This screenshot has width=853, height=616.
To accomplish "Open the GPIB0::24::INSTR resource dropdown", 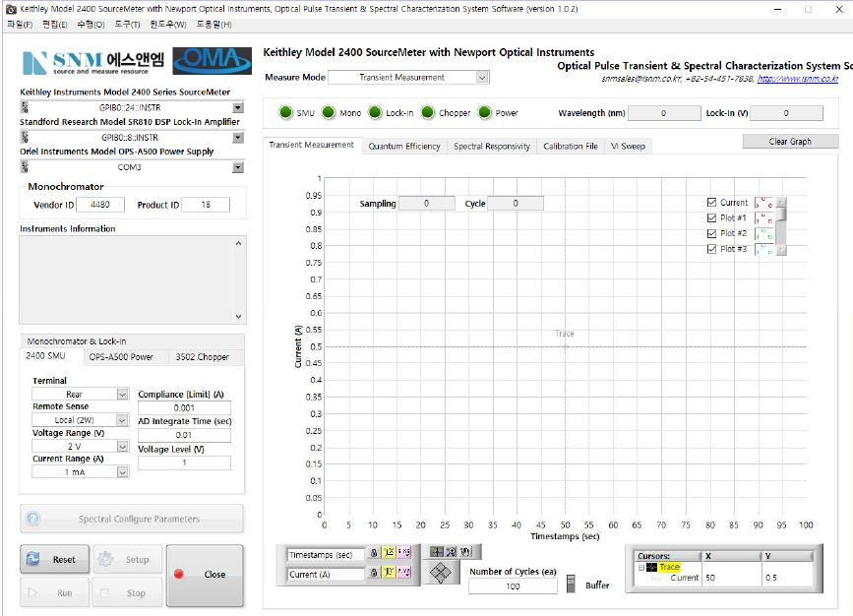I will (238, 107).
